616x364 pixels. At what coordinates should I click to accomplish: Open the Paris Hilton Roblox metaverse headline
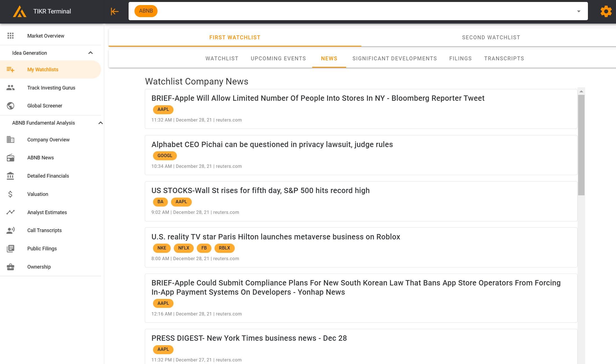[x=276, y=237]
